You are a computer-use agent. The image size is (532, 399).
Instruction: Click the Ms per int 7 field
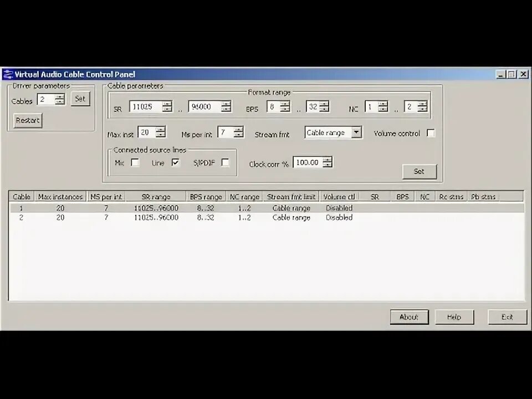pyautogui.click(x=226, y=132)
